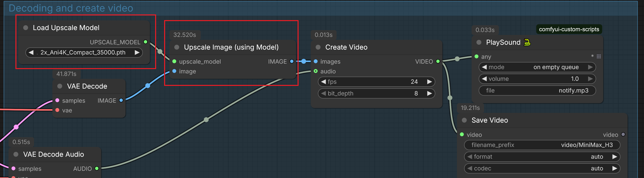This screenshot has height=178, width=644.
Task: Increase fps value with right arrow
Action: click(x=429, y=82)
